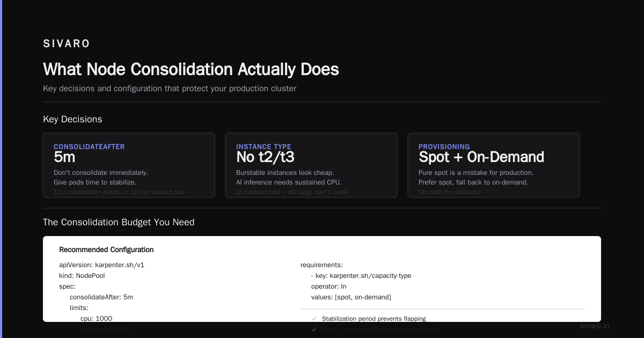Click the 'cpu: 1000' line
This screenshot has height=338, width=644.
(x=96, y=319)
